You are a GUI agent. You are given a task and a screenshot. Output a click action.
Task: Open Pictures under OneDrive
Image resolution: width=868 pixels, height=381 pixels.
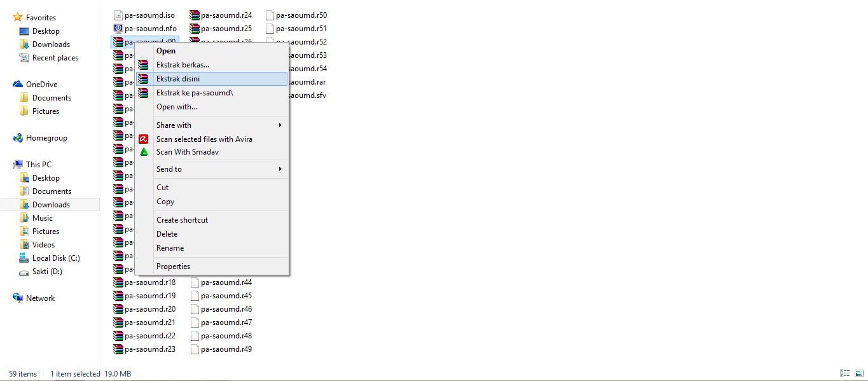46,111
